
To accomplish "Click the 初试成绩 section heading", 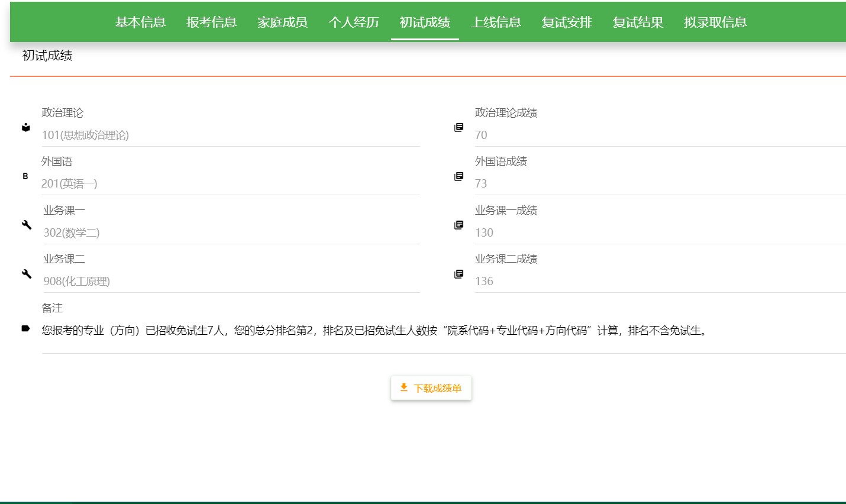I will 47,56.
